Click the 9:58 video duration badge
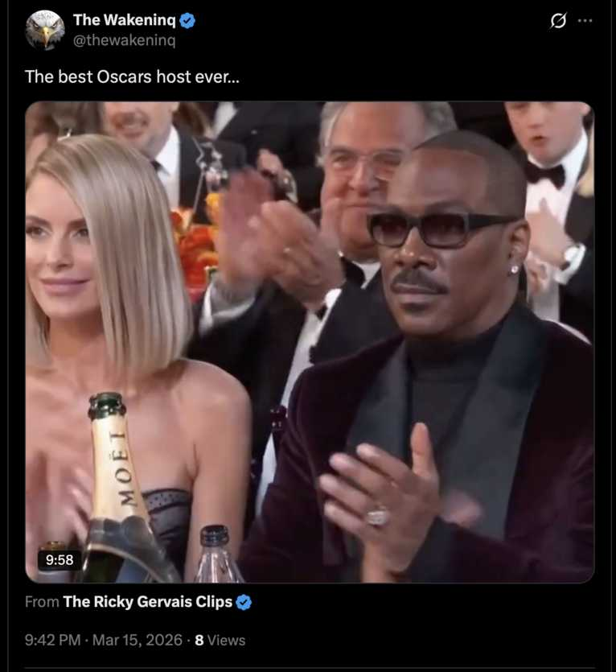This screenshot has width=616, height=672. (x=60, y=559)
